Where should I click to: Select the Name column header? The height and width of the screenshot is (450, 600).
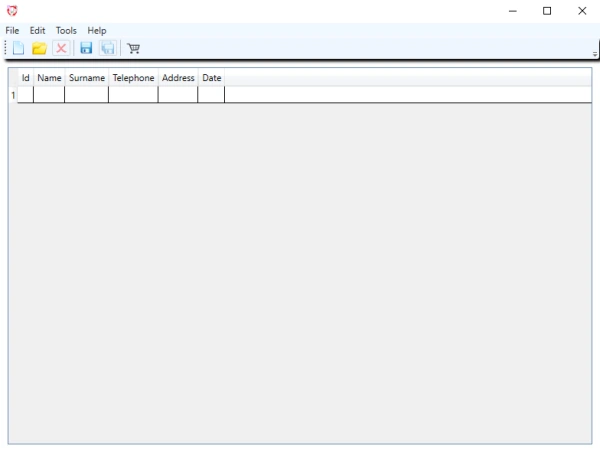point(49,78)
